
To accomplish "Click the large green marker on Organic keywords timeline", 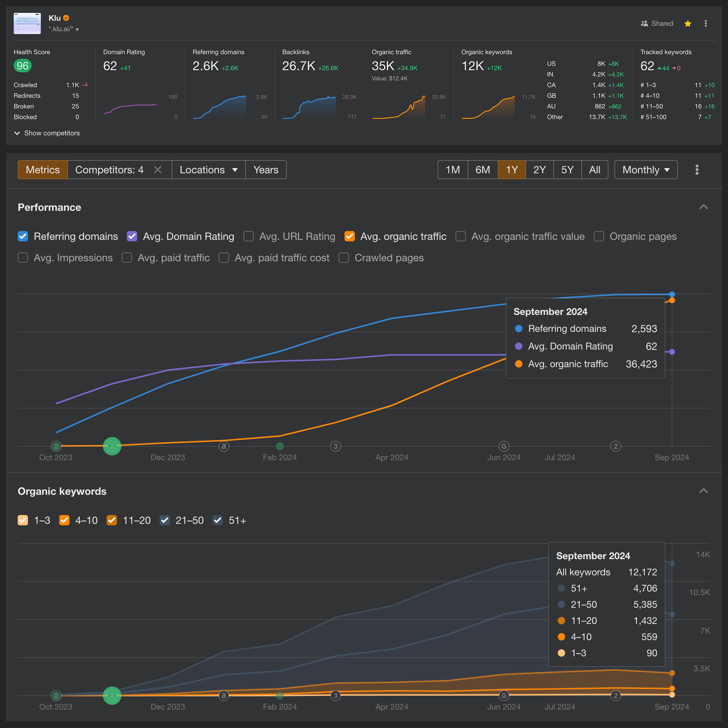I will click(x=112, y=696).
